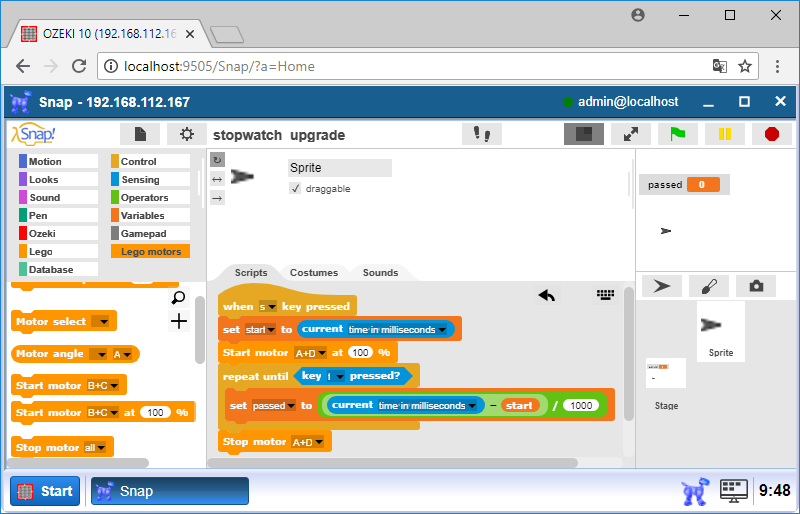Edit the Sprite name field
This screenshot has height=514, width=800.
click(340, 167)
